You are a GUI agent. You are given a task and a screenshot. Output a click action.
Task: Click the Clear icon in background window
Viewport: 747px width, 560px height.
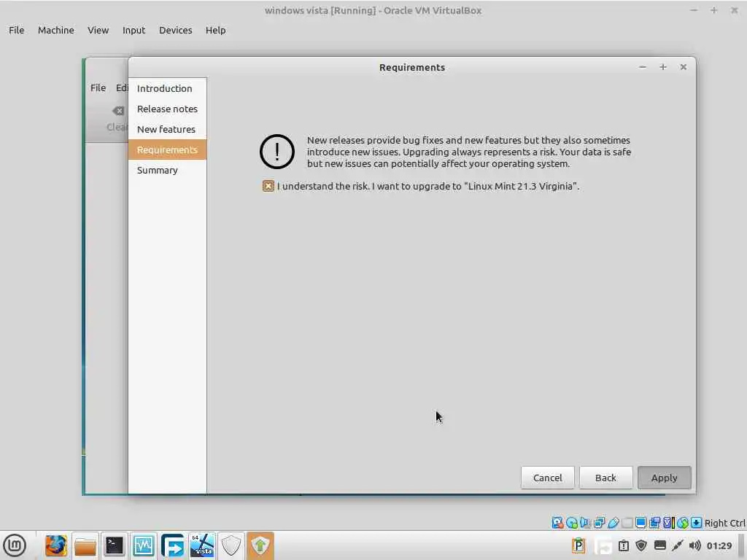[x=117, y=111]
